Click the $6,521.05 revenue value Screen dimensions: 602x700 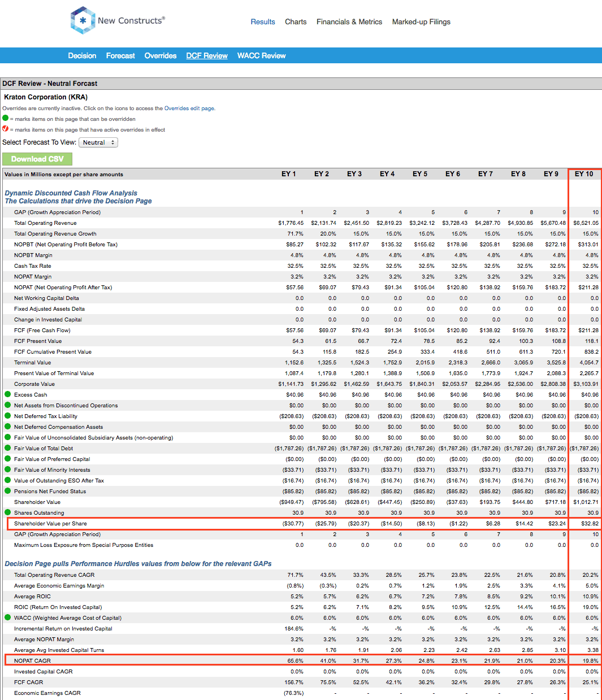point(586,223)
